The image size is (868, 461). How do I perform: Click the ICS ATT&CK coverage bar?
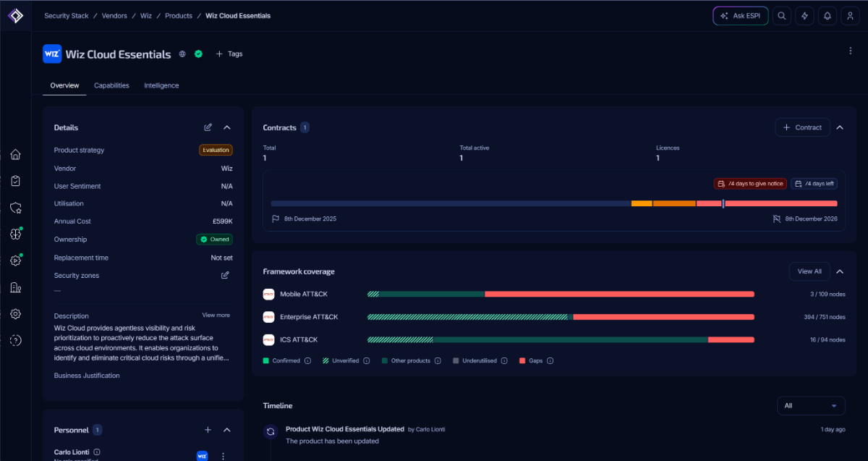click(x=561, y=339)
